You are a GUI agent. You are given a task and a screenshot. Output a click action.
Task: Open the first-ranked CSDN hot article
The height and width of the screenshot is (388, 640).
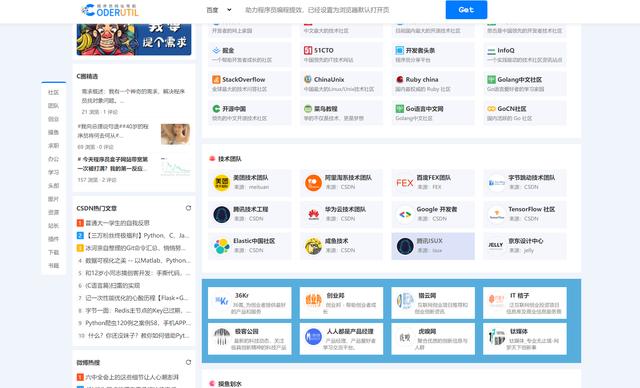pos(117,223)
